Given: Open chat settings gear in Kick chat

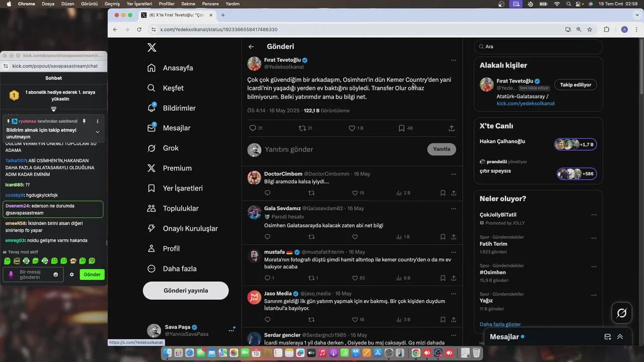Looking at the screenshot, I should point(71,275).
